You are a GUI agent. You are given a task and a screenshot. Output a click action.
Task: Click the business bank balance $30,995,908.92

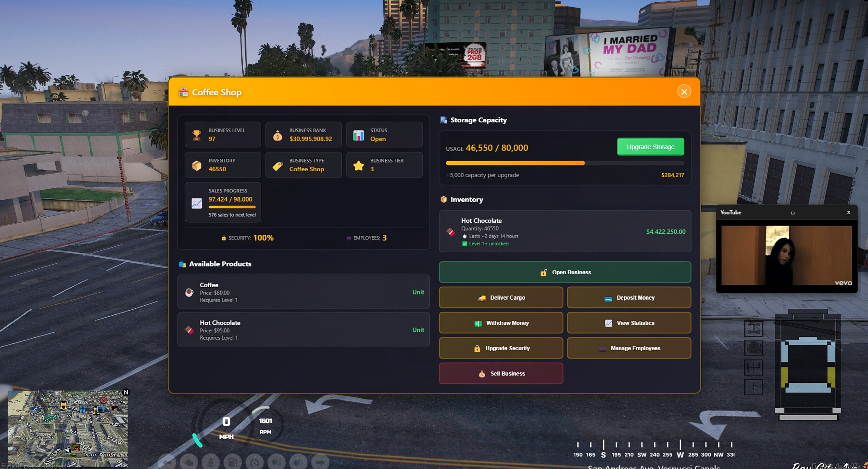311,139
